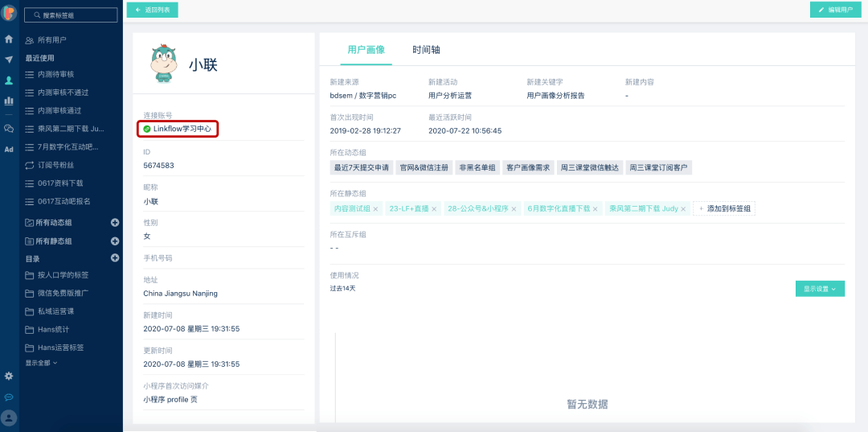Select the 用户画像 tab
The height and width of the screenshot is (432, 868).
pyautogui.click(x=366, y=49)
